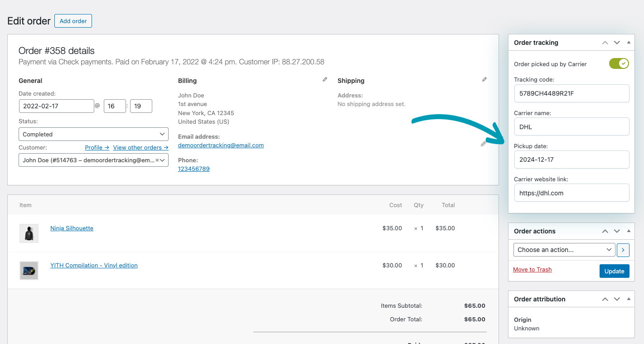Move Order attribution panel up

point(605,299)
